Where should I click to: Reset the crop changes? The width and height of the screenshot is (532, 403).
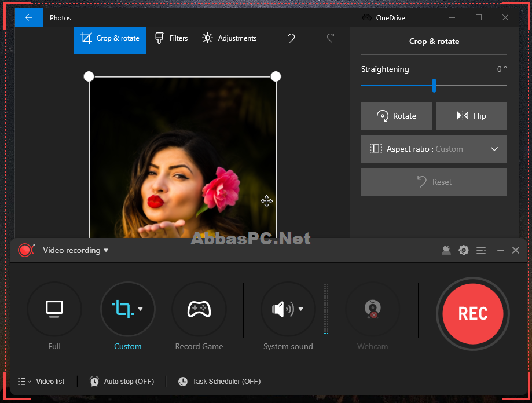point(434,182)
